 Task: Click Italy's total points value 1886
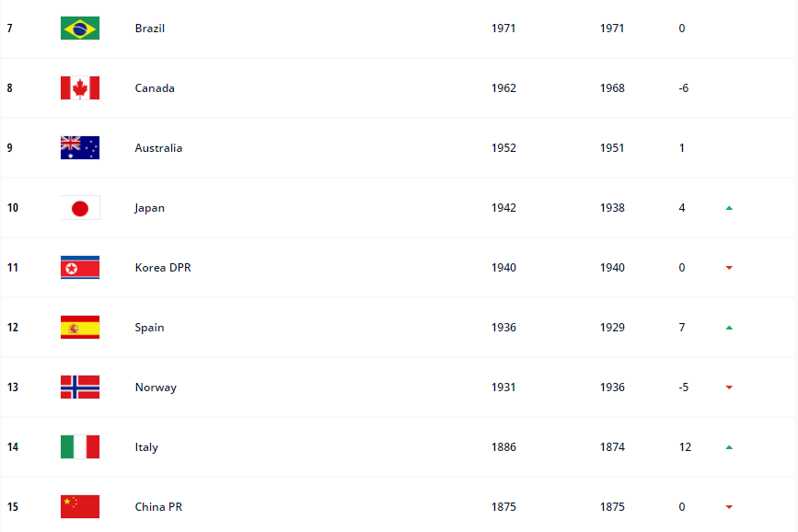503,447
